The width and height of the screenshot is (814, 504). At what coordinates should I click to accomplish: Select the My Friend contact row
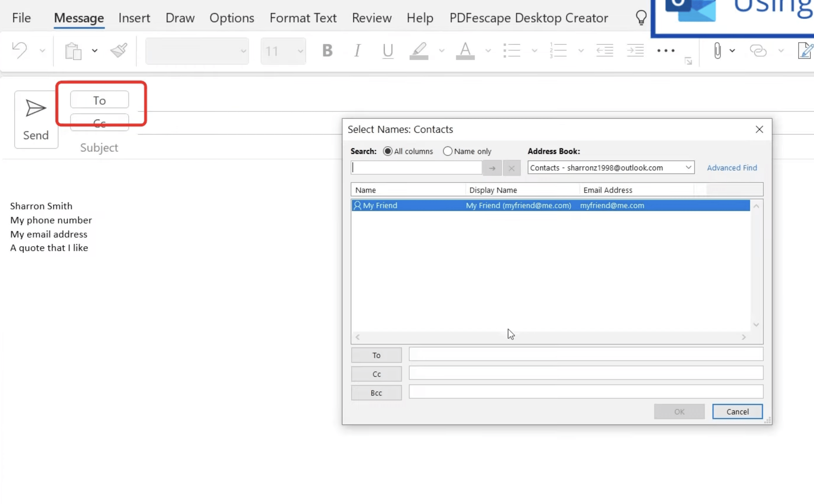click(x=551, y=205)
